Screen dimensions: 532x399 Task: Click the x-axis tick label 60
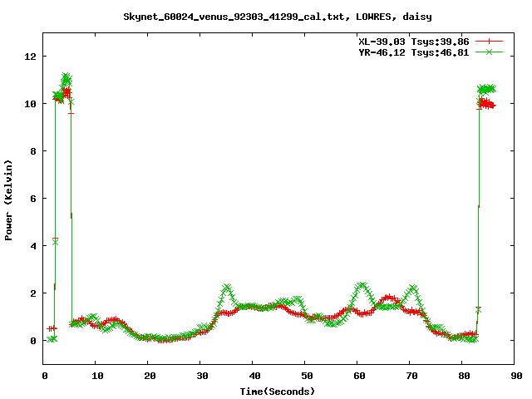coord(359,376)
